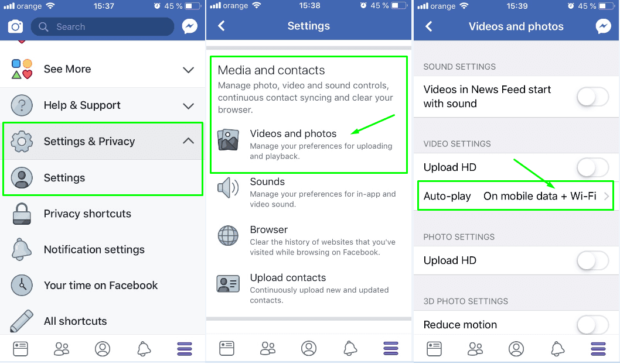Open the Auto-play option row
620x364 pixels.
click(x=516, y=197)
